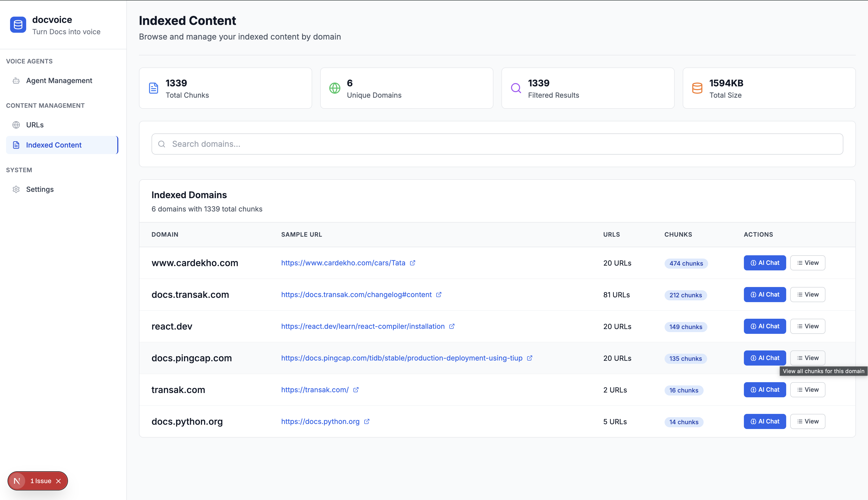Screen dimensions: 868x500
Task: Click the Total Size database icon
Action: [697, 88]
